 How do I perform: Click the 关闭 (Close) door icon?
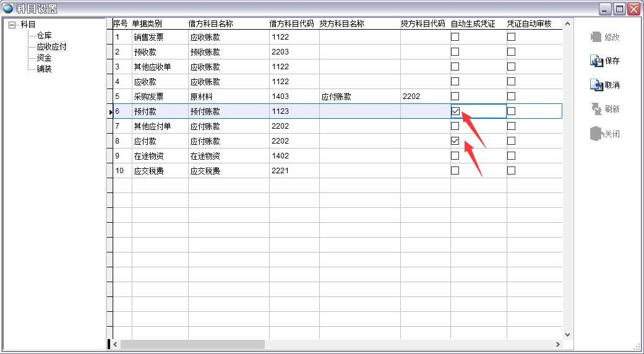pyautogui.click(x=596, y=134)
